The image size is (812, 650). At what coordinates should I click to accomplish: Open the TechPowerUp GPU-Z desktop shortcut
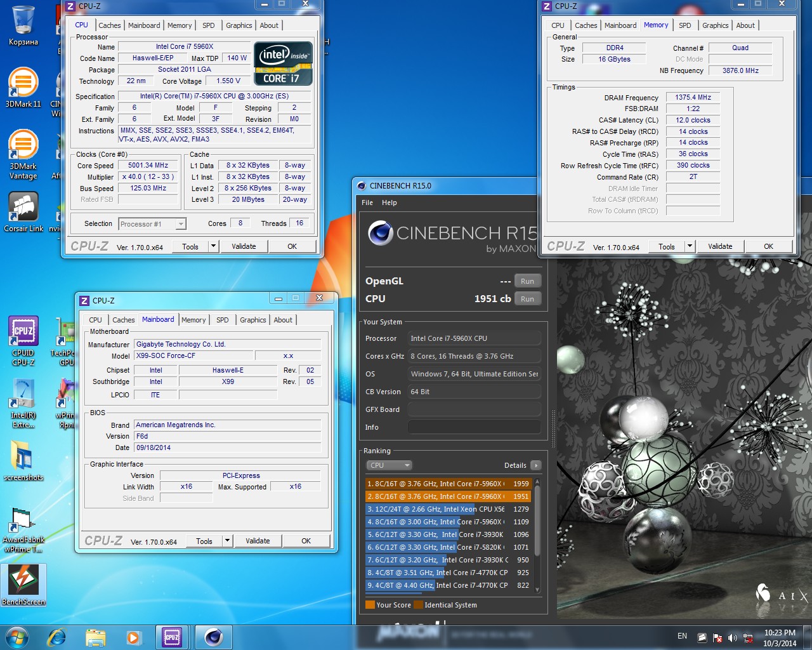click(x=66, y=342)
